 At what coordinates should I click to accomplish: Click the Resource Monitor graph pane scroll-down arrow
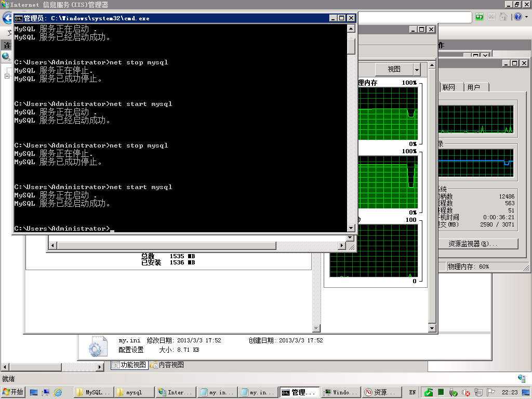[432, 328]
